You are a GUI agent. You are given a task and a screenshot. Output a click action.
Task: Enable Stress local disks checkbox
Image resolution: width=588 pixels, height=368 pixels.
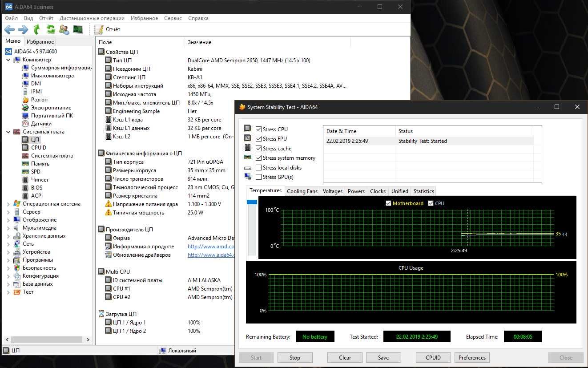click(259, 168)
